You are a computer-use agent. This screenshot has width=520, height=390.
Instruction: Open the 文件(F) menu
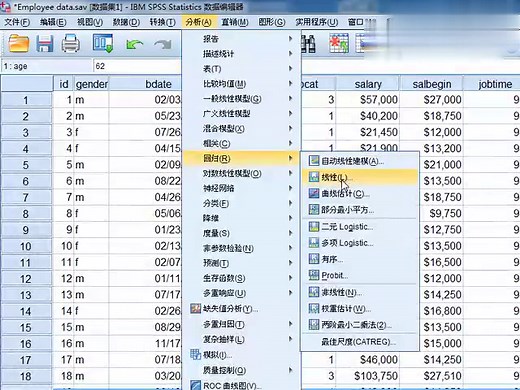pos(17,22)
